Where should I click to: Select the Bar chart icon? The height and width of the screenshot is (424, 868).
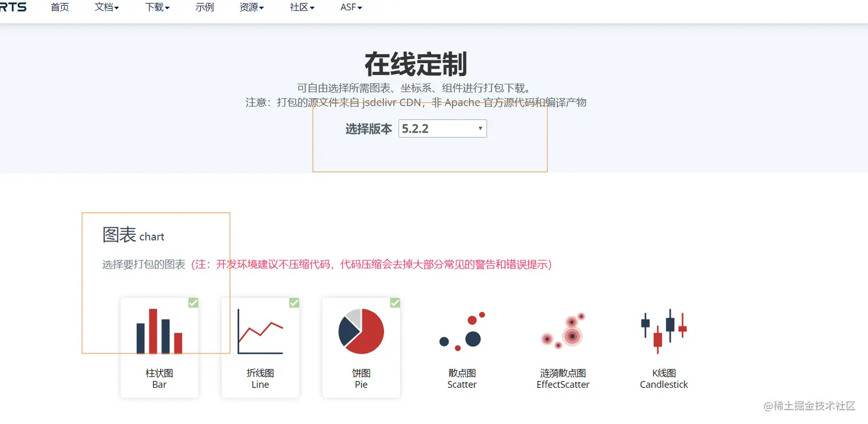[159, 331]
